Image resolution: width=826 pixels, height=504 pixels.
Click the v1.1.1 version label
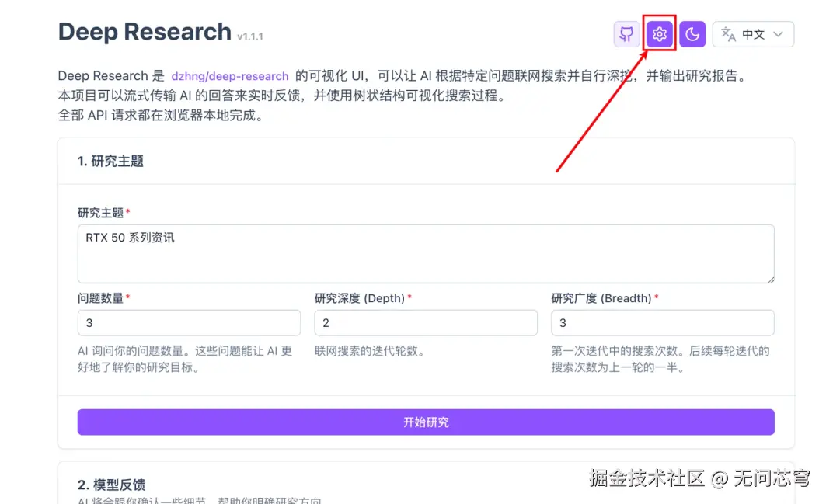(250, 36)
